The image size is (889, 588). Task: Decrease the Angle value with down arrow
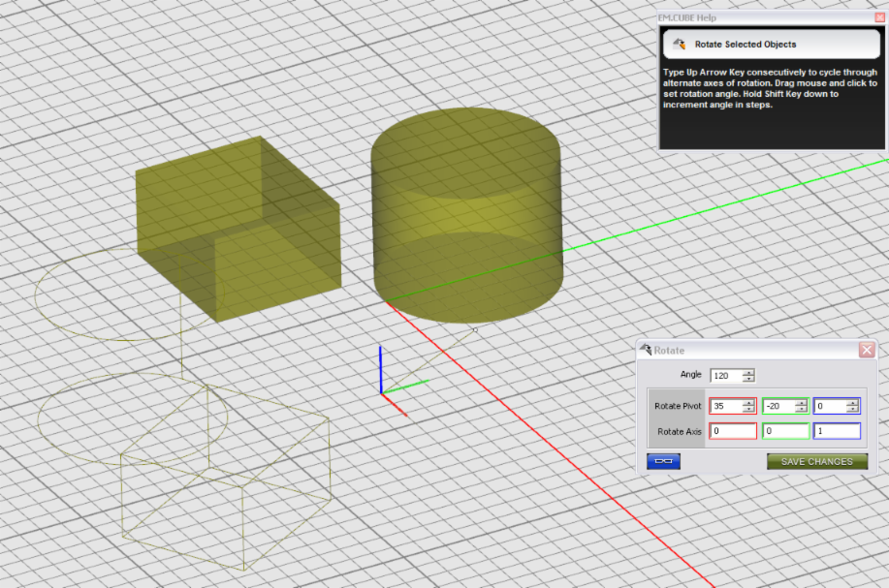point(747,380)
